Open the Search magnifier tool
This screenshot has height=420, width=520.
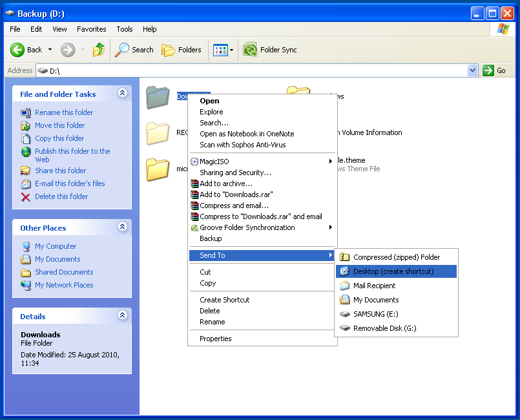(x=122, y=50)
